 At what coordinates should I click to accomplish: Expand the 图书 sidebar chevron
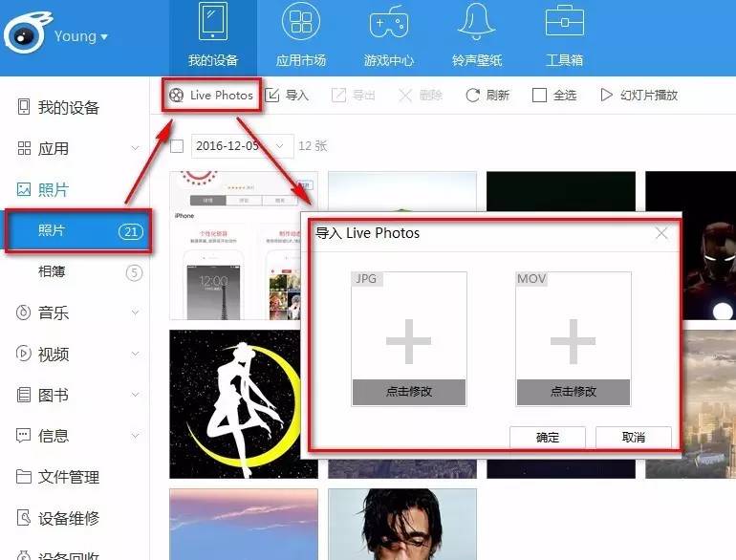tap(135, 395)
